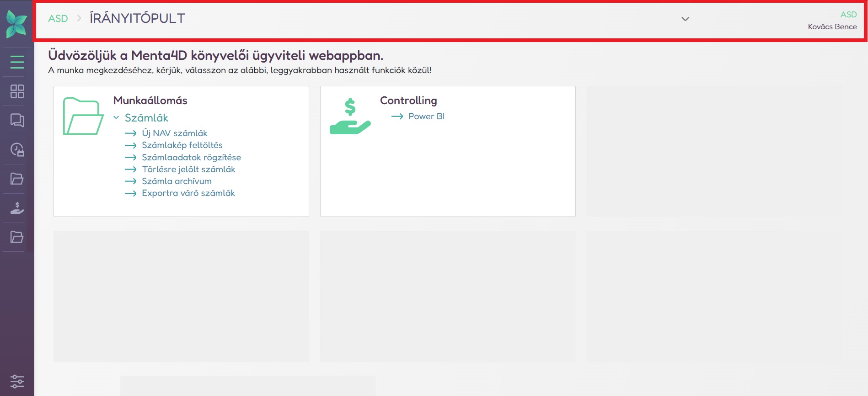868x396 pixels.
Task: Expand the header dropdown chevron
Action: pos(685,19)
